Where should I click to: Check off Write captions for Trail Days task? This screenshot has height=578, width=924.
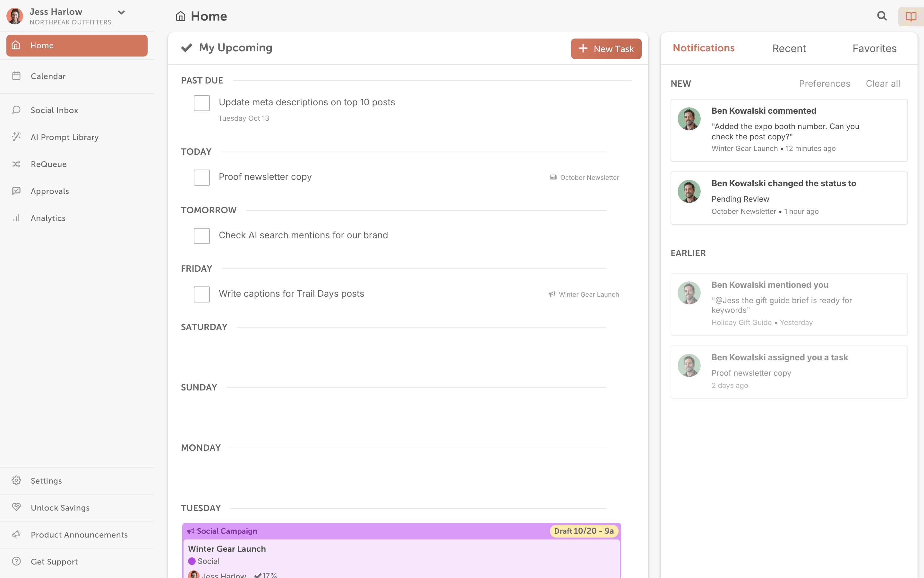tap(201, 294)
